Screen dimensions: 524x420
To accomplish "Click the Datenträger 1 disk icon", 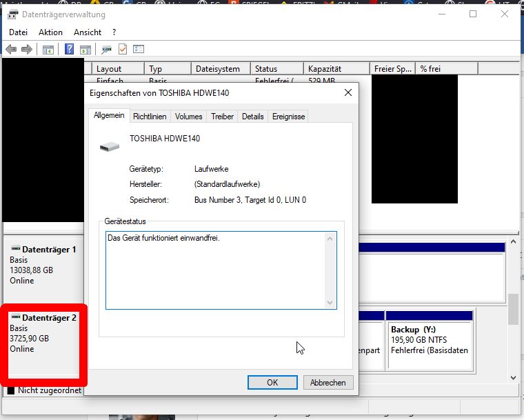I will 16,248.
